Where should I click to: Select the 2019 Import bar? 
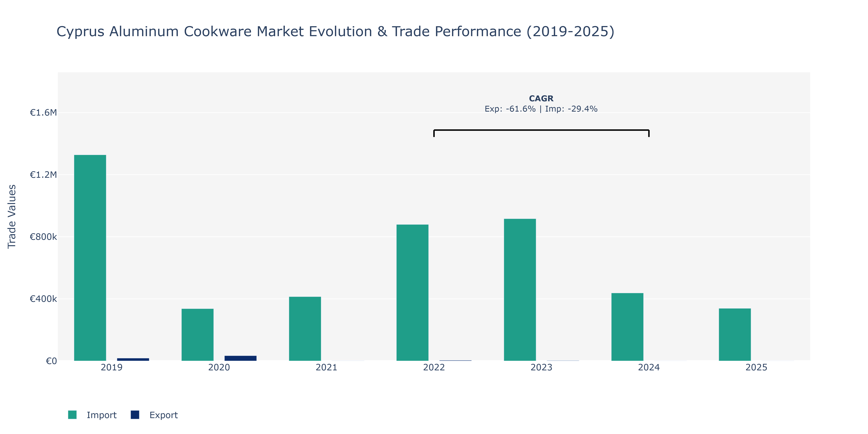(x=90, y=258)
